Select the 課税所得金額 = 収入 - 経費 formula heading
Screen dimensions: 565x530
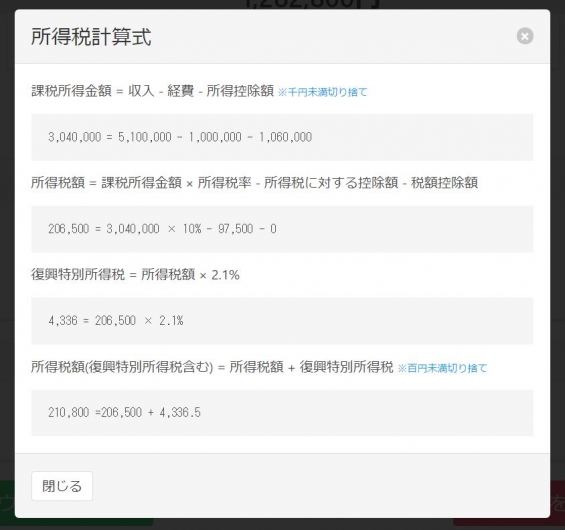pyautogui.click(x=152, y=91)
